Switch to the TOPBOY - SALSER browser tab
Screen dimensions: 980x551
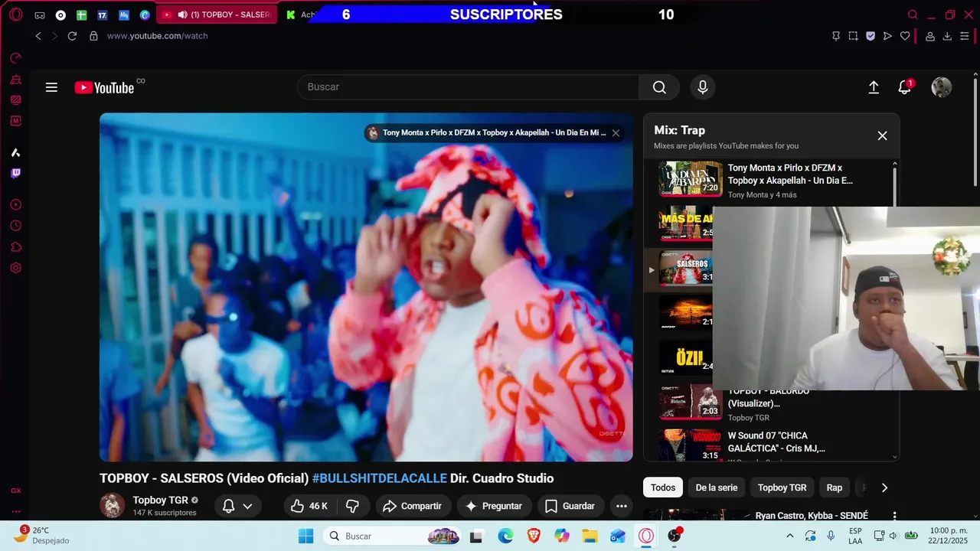pyautogui.click(x=217, y=15)
